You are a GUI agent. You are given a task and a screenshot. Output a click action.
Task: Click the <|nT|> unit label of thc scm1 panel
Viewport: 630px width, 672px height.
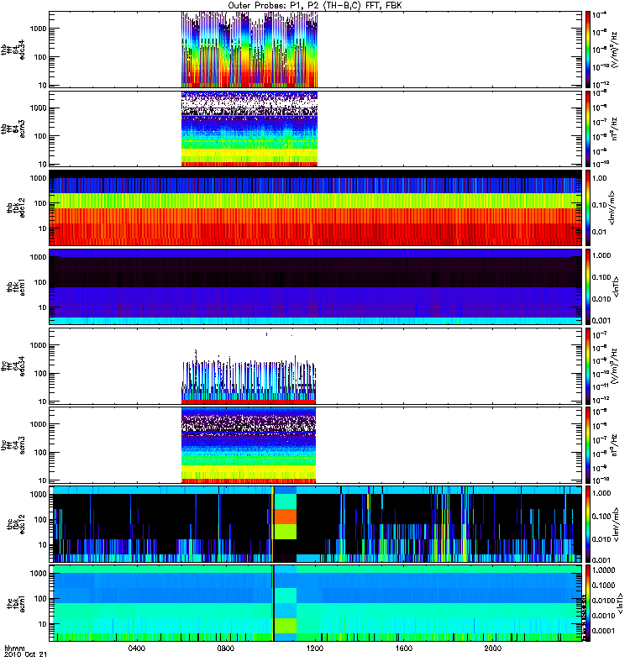620,603
